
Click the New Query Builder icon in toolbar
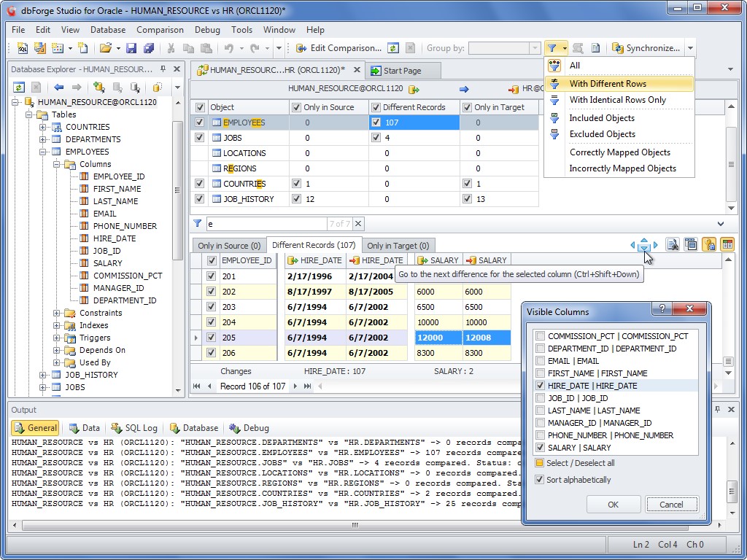click(x=40, y=48)
